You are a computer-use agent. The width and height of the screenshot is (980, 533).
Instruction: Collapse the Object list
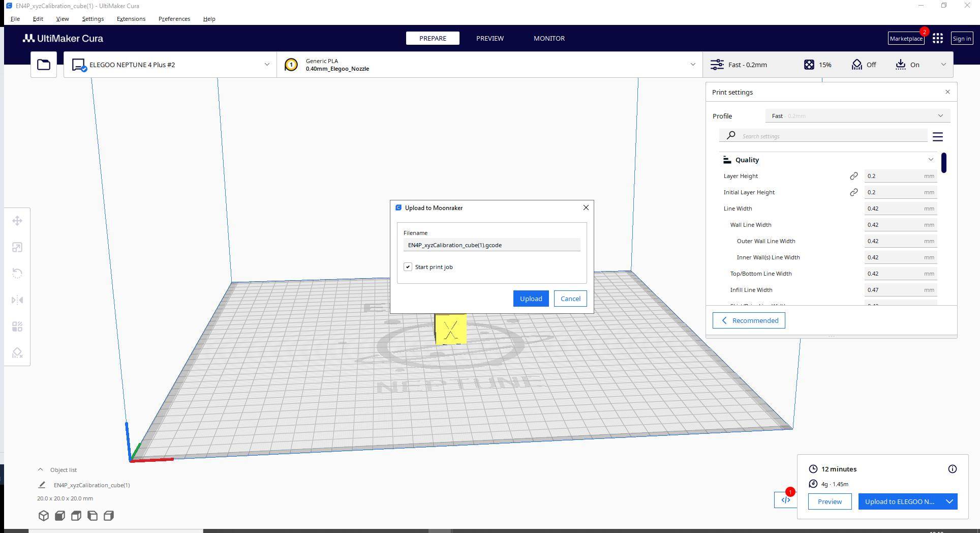click(40, 470)
